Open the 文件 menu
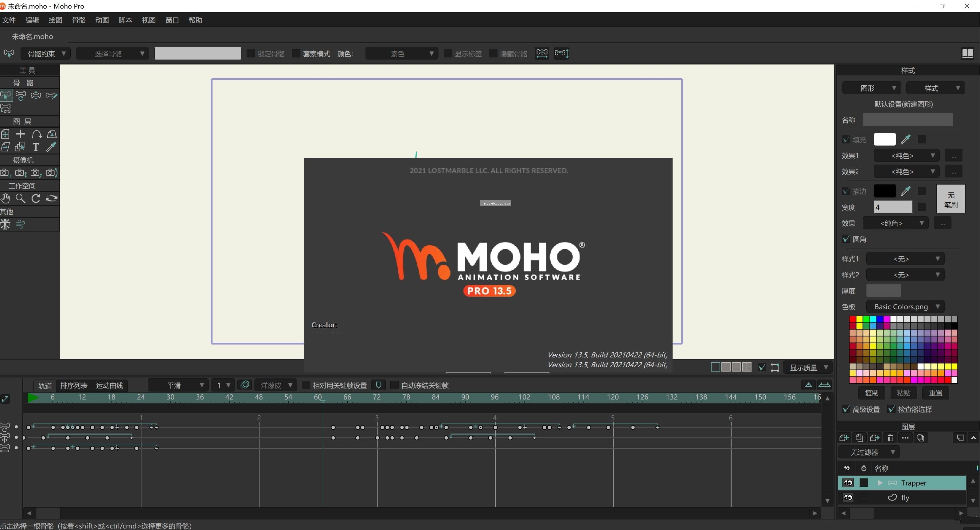 point(9,20)
